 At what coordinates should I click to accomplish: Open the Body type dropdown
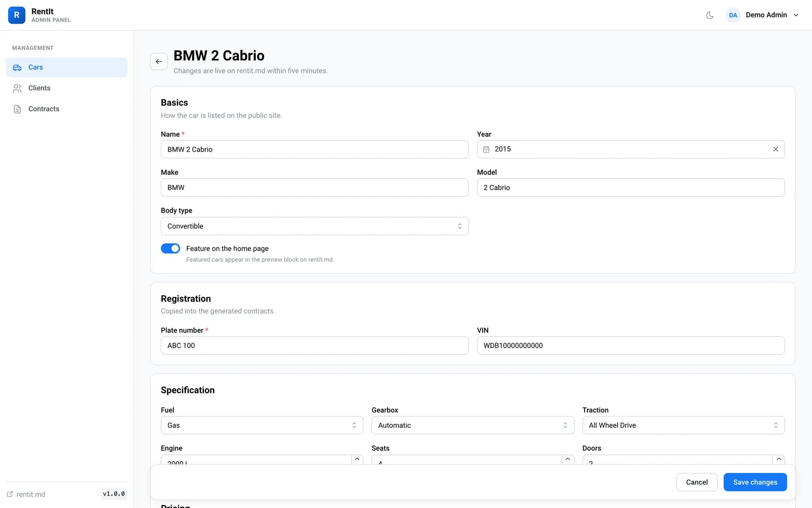click(x=315, y=226)
